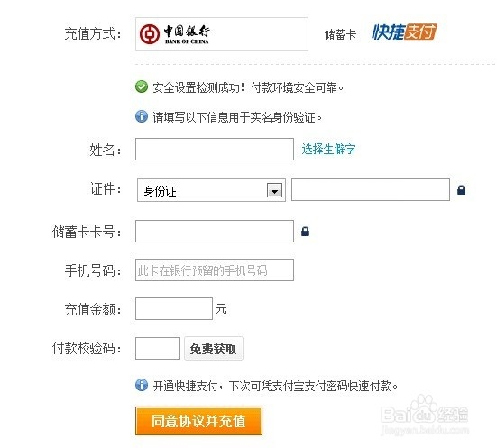Focus the 付款校验码 code input box

click(158, 349)
